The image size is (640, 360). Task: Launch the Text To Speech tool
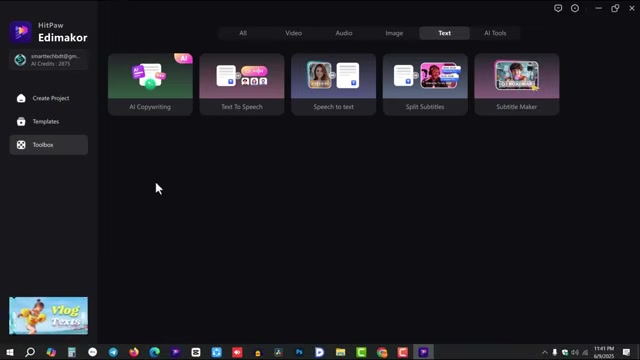[242, 84]
